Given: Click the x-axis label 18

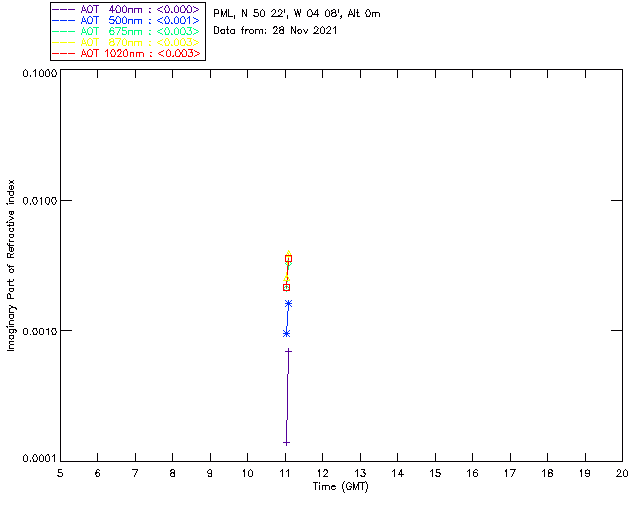Looking at the screenshot, I should click(x=548, y=473).
